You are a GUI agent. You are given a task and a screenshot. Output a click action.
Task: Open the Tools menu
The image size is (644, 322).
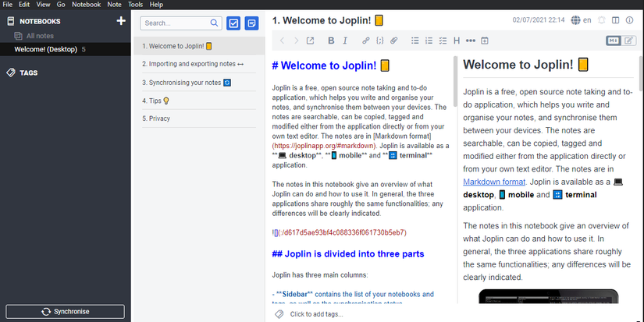click(135, 5)
